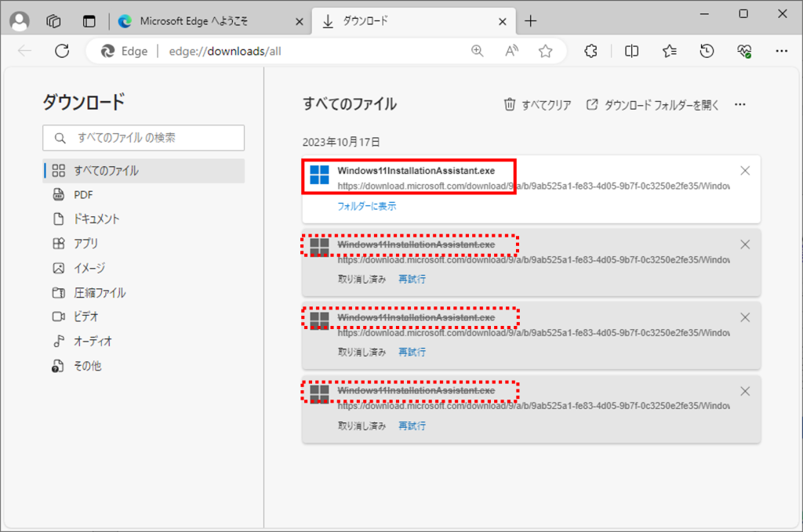This screenshot has width=803, height=532.
Task: Open Browser Essentials heart icon
Action: pyautogui.click(x=744, y=51)
